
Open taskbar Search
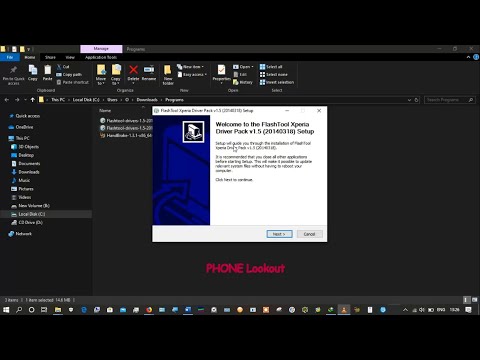[x=19, y=310]
